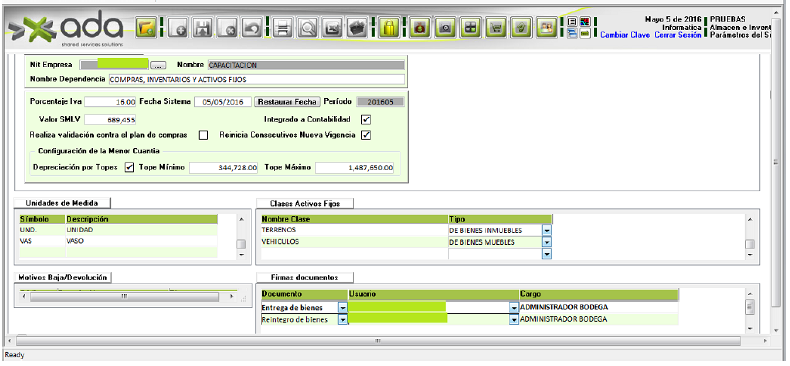
Task: Uncheck Integrado a Contabilidad
Action: [x=366, y=120]
